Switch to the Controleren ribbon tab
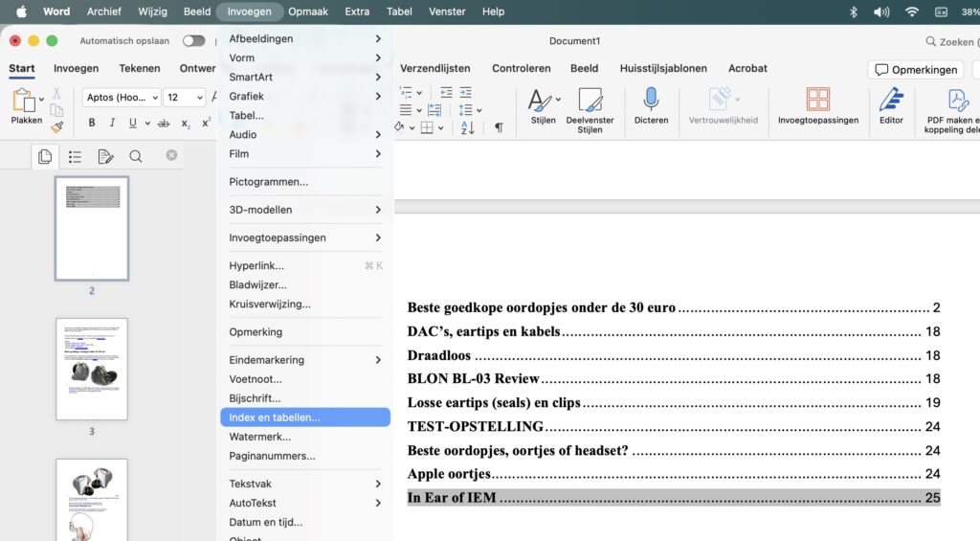Viewport: 980px width, 541px height. pyautogui.click(x=521, y=69)
